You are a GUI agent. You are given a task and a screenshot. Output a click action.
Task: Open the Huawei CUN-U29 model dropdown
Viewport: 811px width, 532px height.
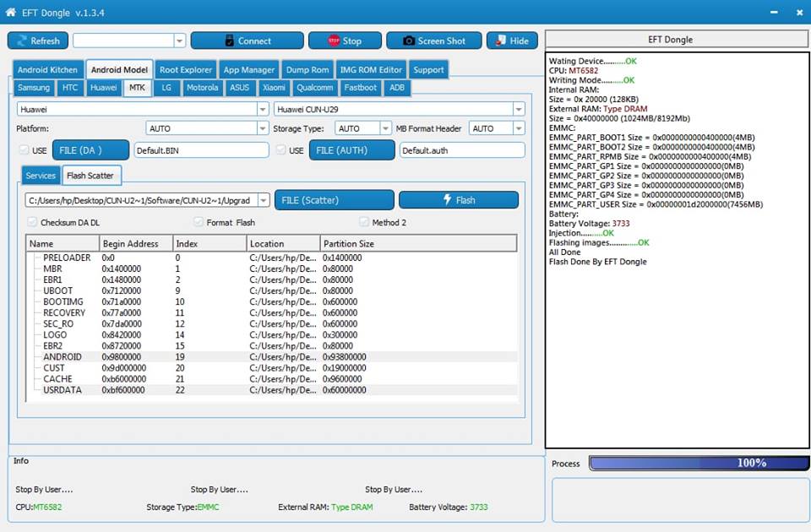click(x=519, y=109)
